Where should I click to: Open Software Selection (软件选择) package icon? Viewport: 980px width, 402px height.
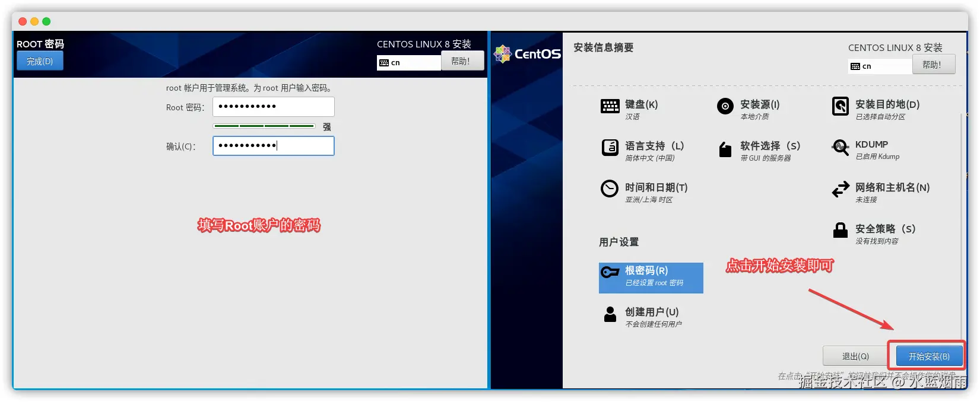pyautogui.click(x=725, y=149)
